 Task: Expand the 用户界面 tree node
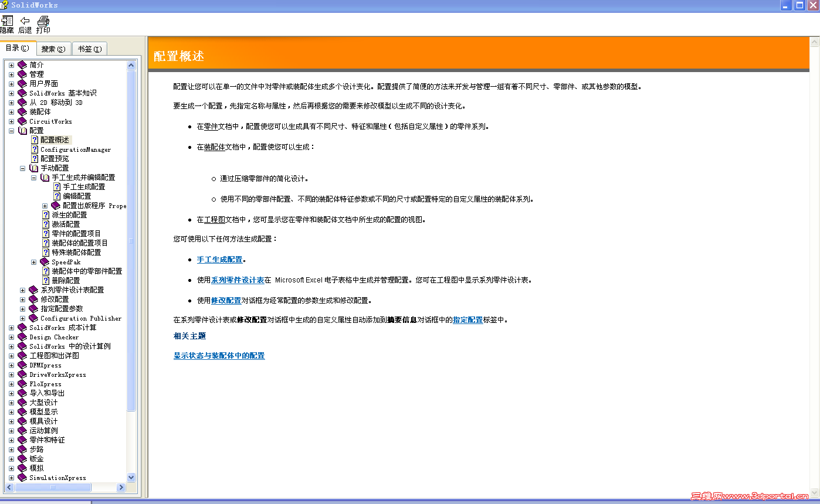click(11, 84)
